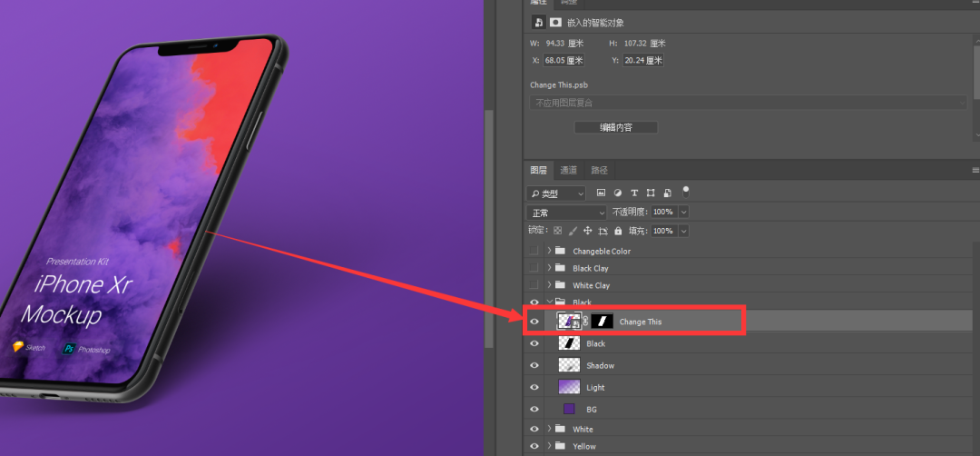980x456 pixels.
Task: Open the 不应用图层复合 layer comp dropdown
Action: pyautogui.click(x=748, y=103)
